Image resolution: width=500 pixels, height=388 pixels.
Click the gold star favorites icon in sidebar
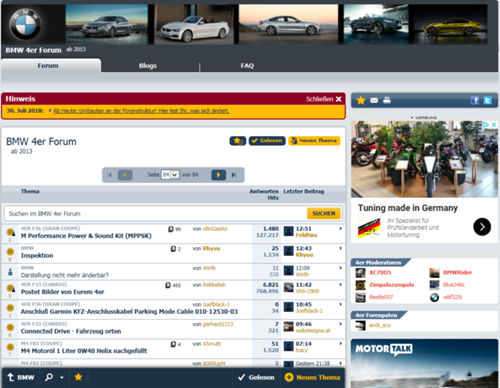click(361, 100)
